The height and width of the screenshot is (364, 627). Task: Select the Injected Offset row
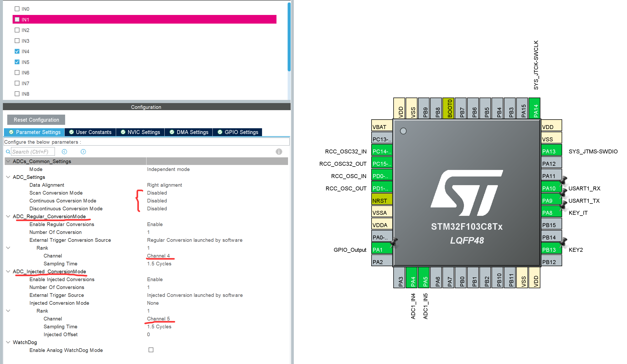147,334
